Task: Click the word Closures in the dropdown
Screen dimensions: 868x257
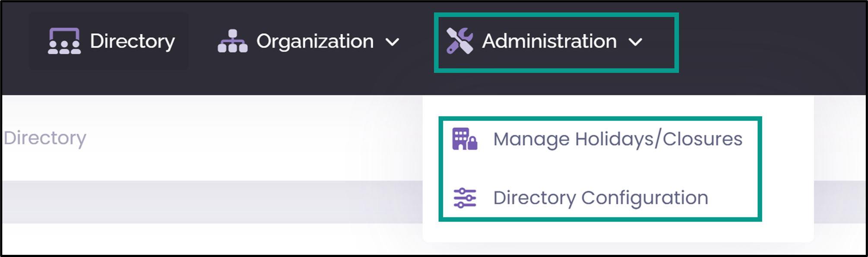Action: (703, 139)
